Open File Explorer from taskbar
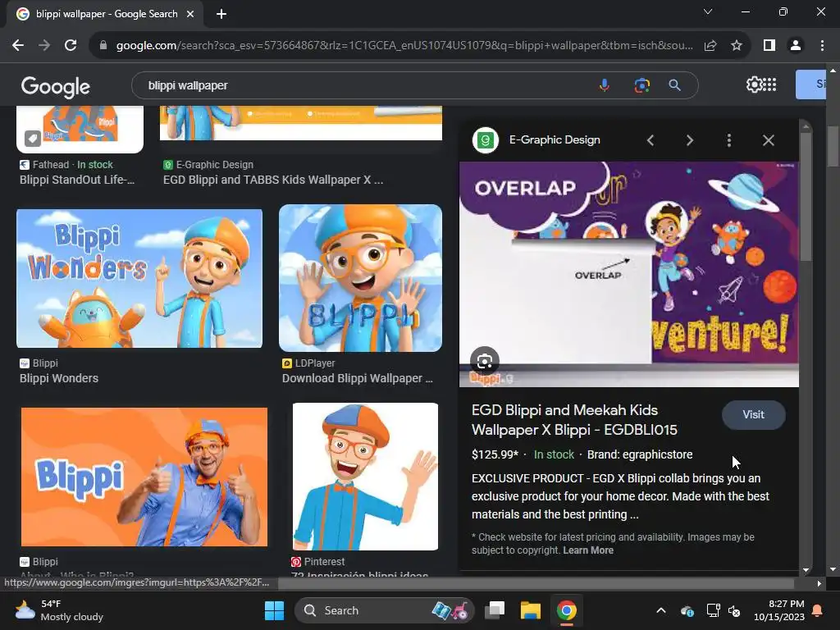 coord(531,610)
